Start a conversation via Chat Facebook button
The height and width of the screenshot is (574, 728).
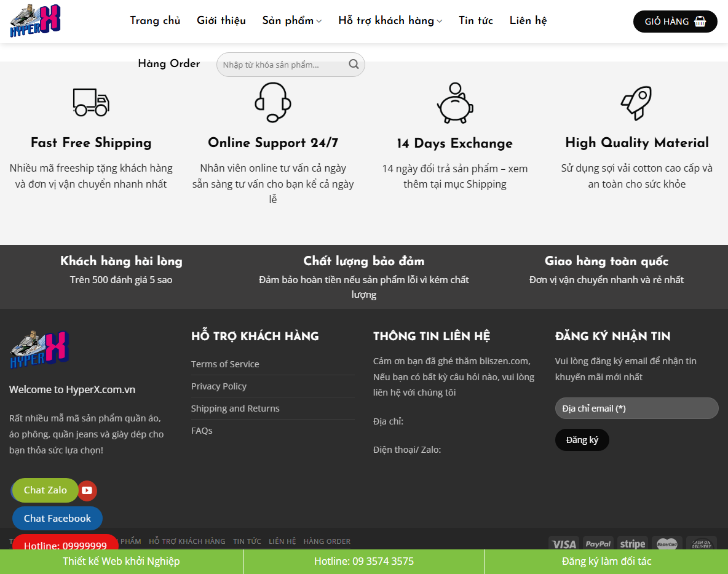click(x=57, y=518)
